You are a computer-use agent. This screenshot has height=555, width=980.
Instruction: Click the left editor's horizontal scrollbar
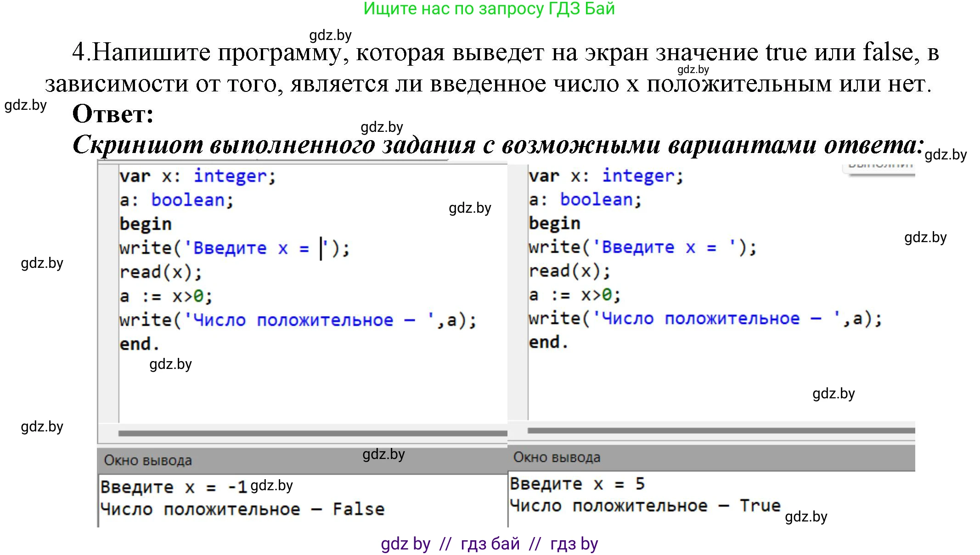(x=312, y=433)
